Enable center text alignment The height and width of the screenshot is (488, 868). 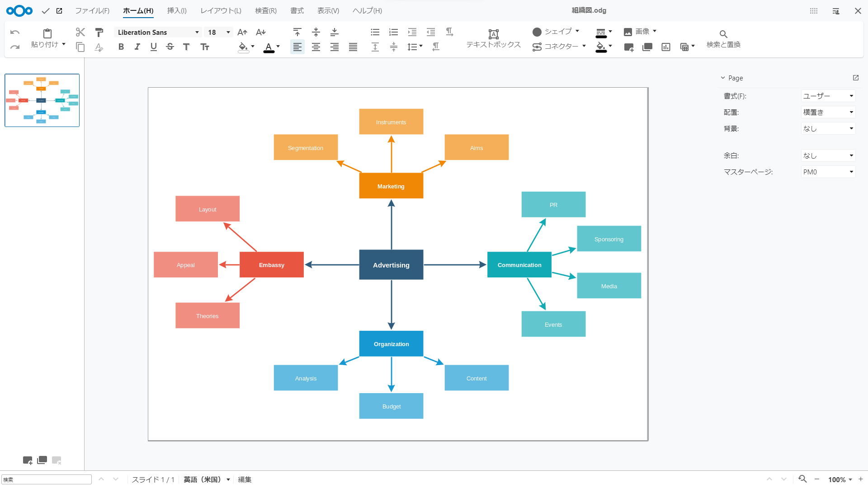pos(316,47)
